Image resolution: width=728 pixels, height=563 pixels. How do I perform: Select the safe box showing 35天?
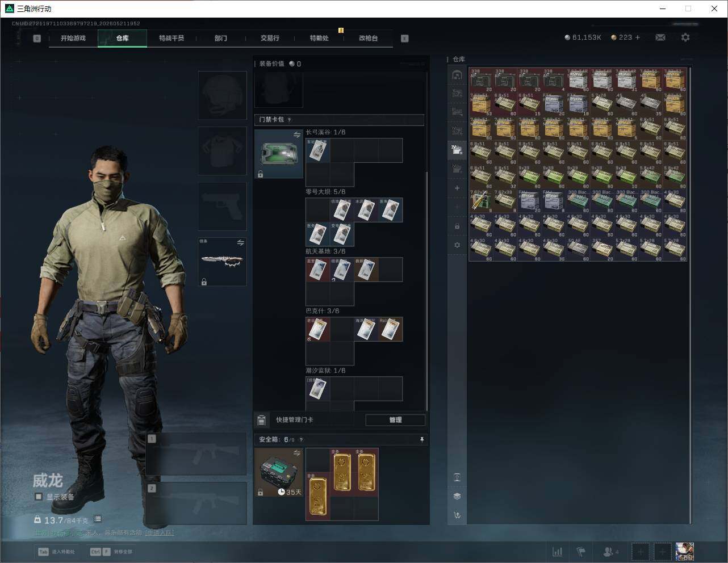click(x=278, y=472)
